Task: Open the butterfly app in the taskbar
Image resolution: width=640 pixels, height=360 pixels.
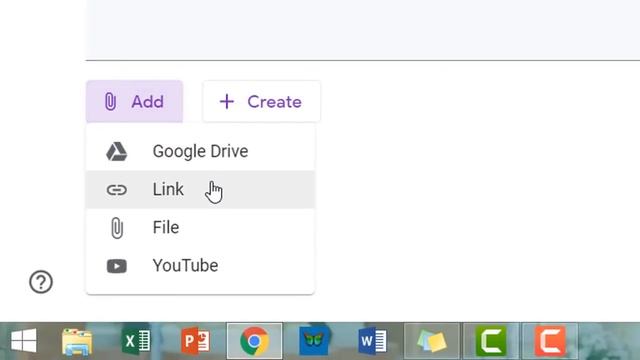Action: 313,340
